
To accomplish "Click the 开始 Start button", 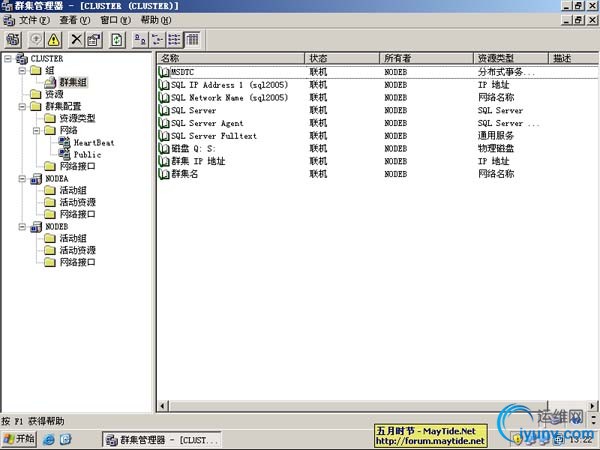I will tap(19, 439).
